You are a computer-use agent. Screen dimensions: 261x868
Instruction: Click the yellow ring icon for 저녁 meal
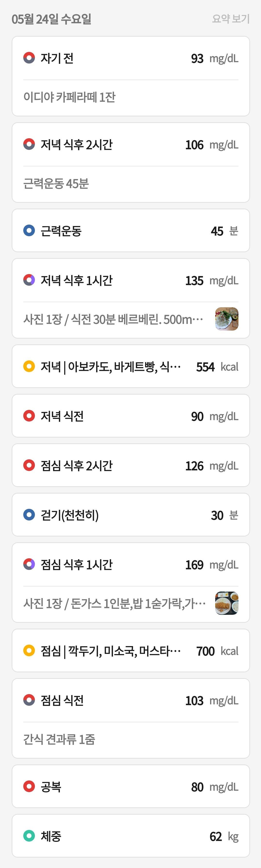tap(29, 366)
